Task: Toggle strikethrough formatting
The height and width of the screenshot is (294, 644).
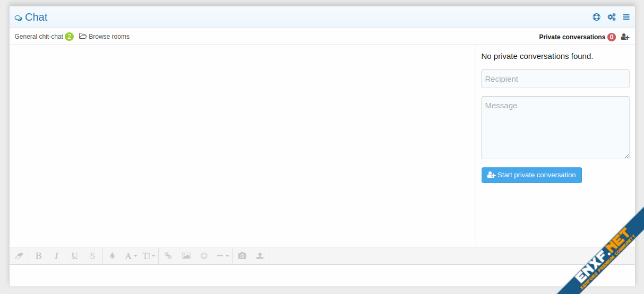Action: click(x=92, y=256)
